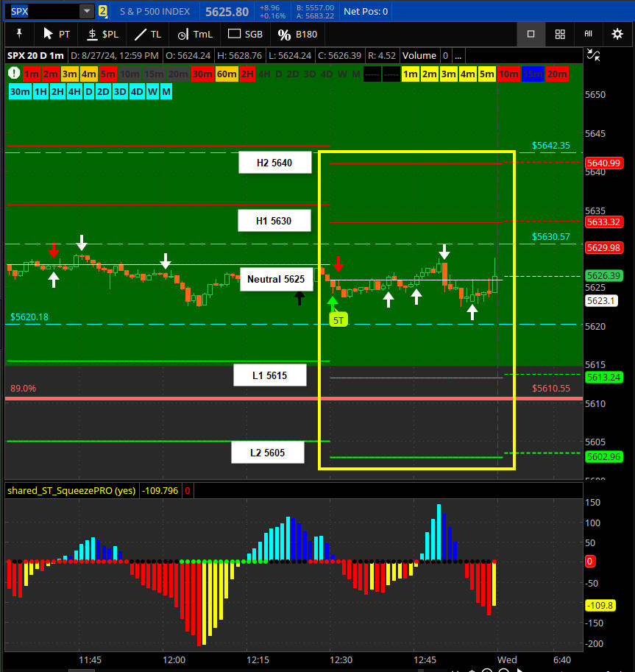
Task: Click the $5642.35 level label
Action: point(550,146)
